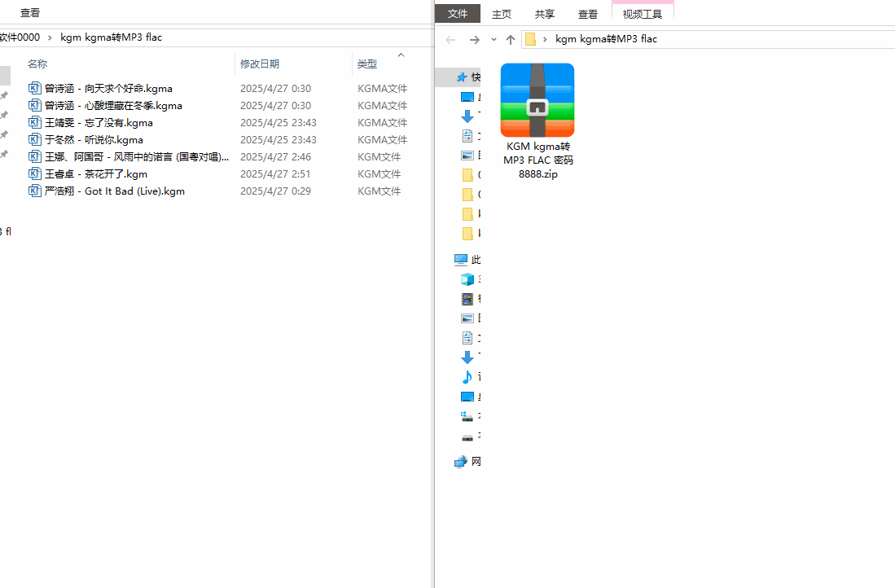Open the Pictures shortcut under Quick access

click(467, 156)
